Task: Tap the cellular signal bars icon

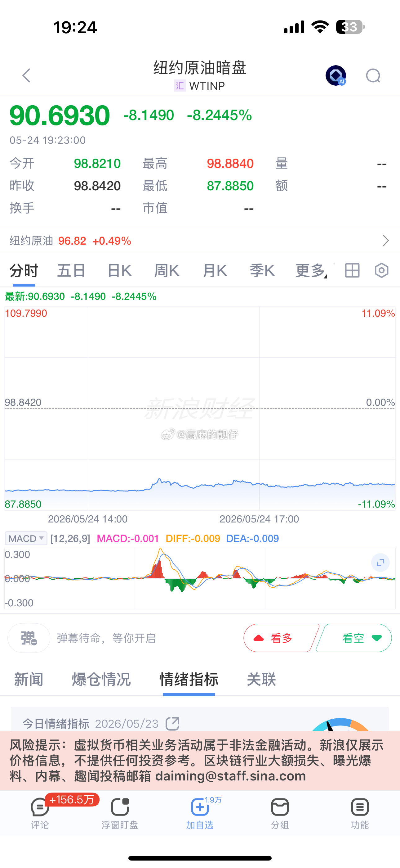Action: (x=294, y=27)
